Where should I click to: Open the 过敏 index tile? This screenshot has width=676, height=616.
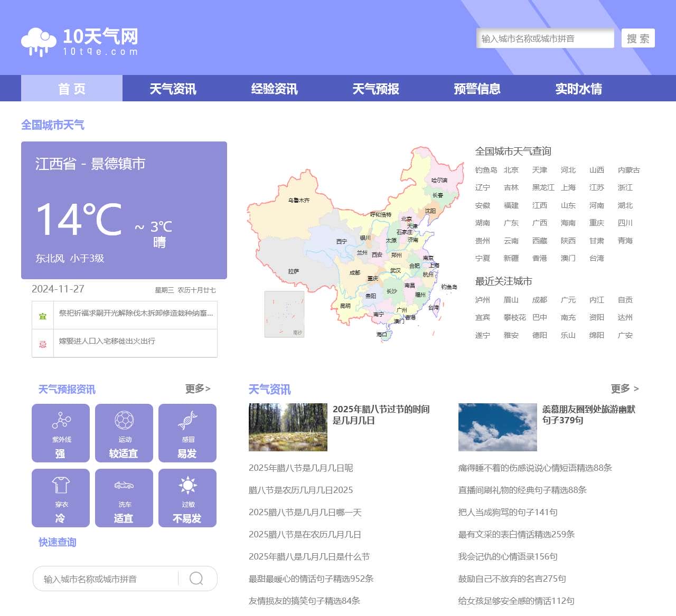187,498
